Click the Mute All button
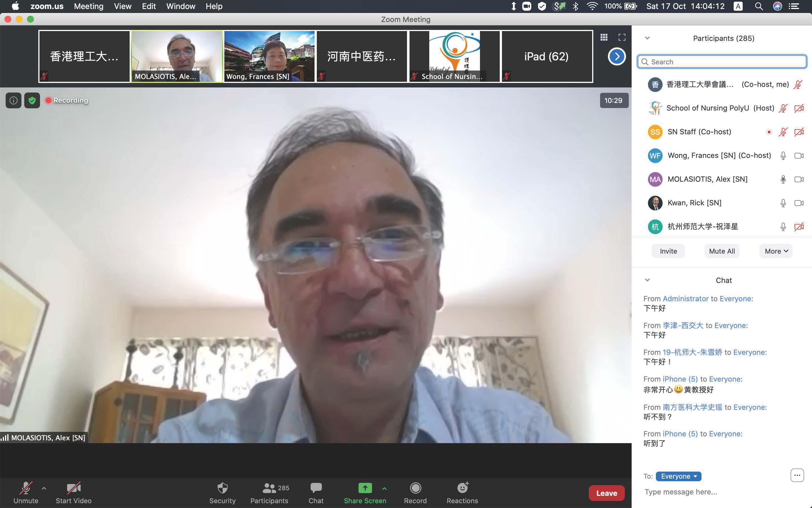Viewport: 812px width, 508px height. 722,251
